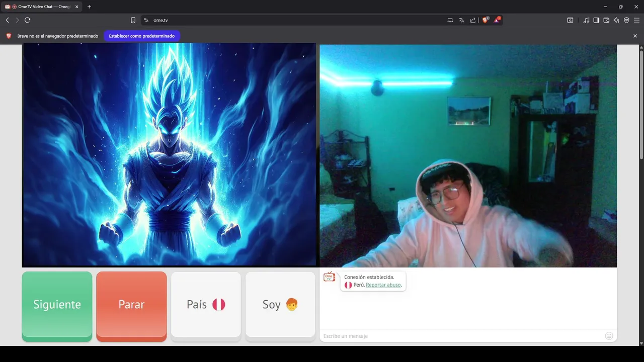Screen dimensions: 644x362
Task: Open the País country selector
Action: [x=206, y=305]
